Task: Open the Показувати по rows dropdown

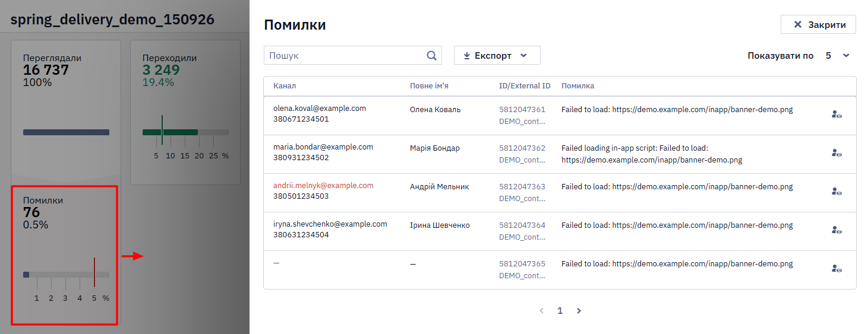Action: [838, 56]
